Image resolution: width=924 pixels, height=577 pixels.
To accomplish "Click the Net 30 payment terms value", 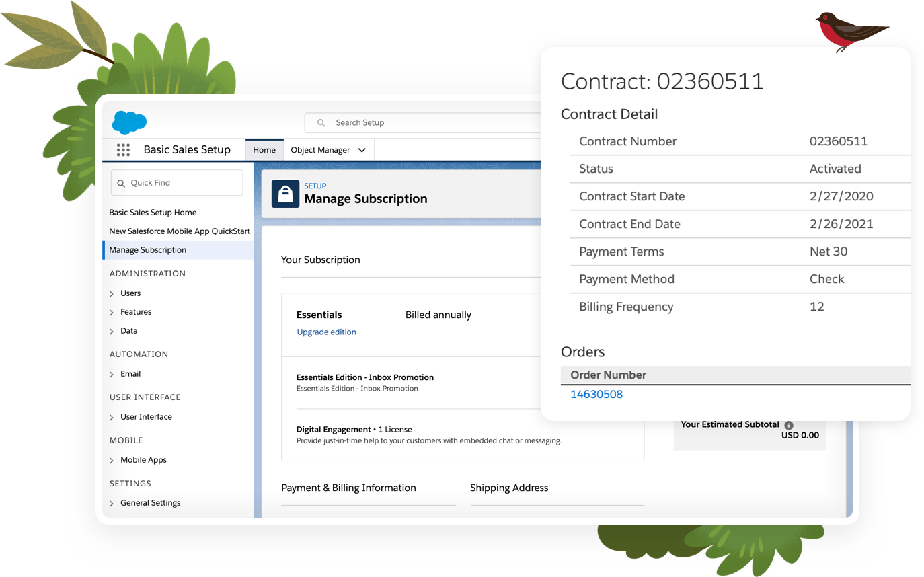I will 829,252.
